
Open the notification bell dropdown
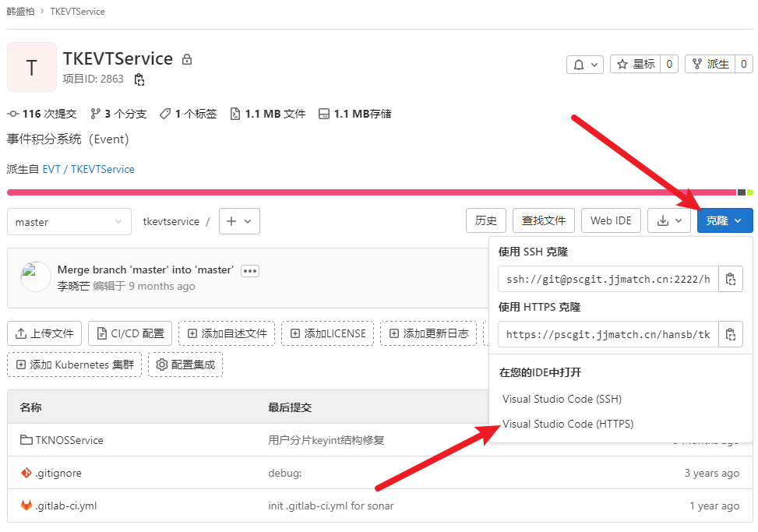coord(584,65)
